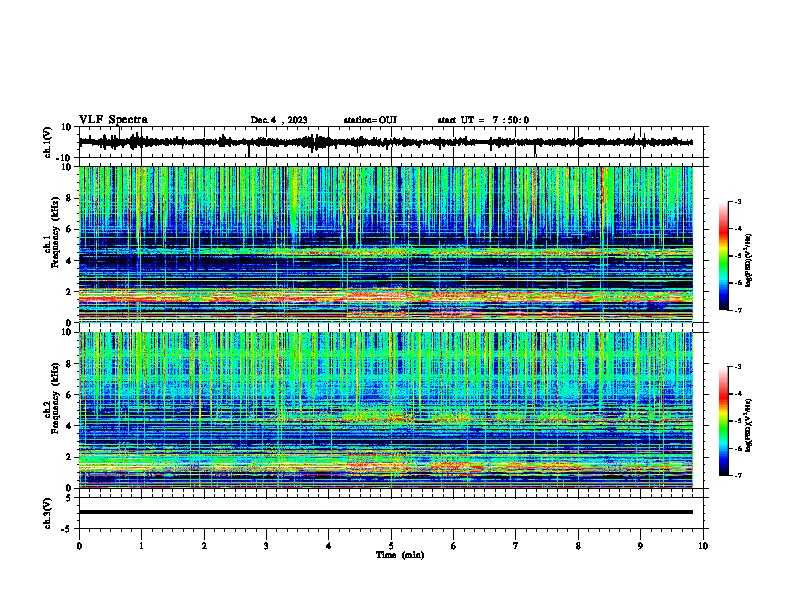This screenshot has width=792, height=612.
Task: Click the "8" tick label on the time axis
Action: pyautogui.click(x=578, y=546)
